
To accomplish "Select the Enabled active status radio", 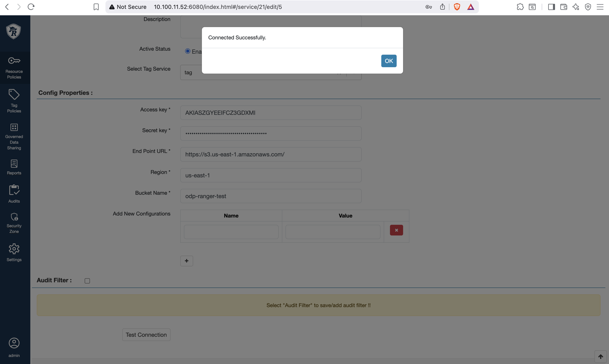I will pos(187,51).
